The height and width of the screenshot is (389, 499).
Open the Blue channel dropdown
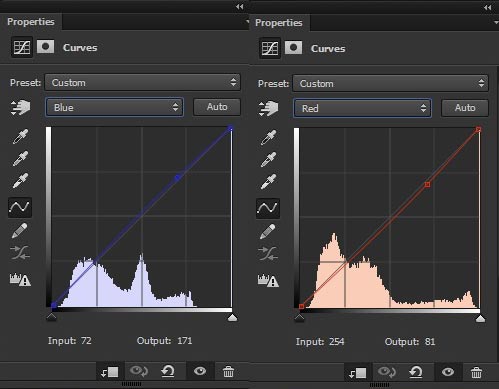point(114,107)
